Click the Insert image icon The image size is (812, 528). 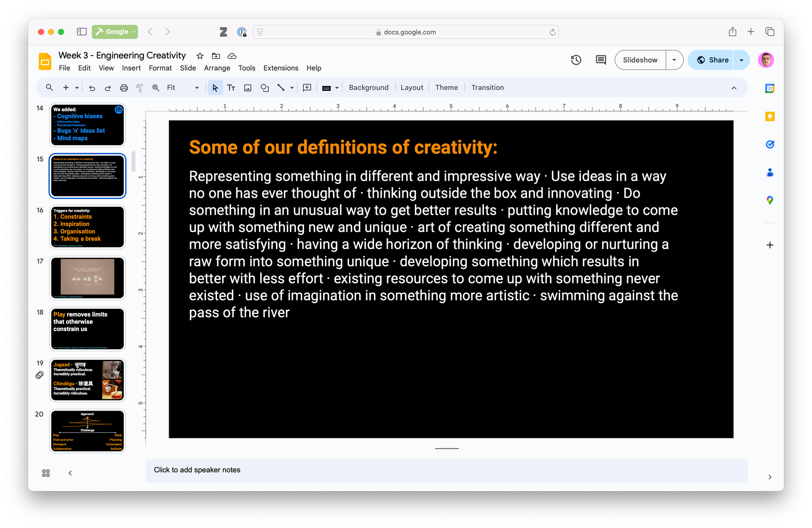click(x=248, y=88)
